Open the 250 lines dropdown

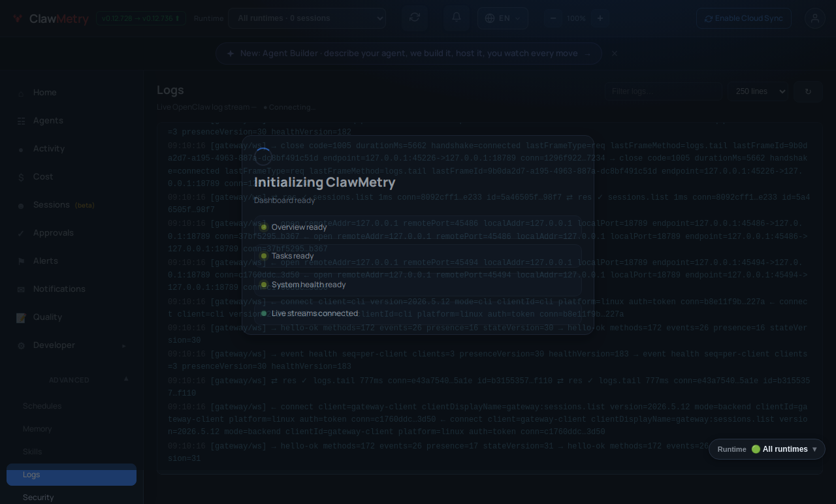click(x=758, y=91)
